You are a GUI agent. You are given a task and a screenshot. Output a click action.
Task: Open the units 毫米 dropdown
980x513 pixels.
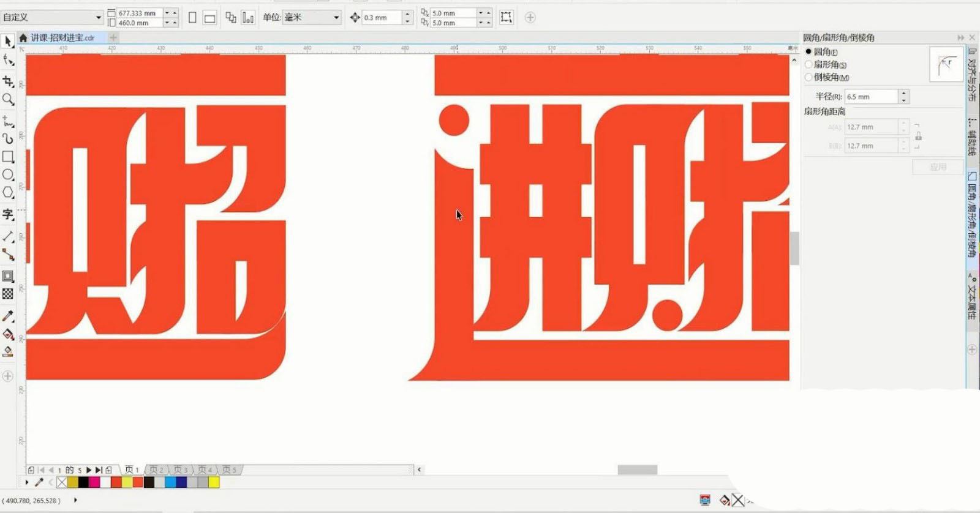(x=311, y=17)
